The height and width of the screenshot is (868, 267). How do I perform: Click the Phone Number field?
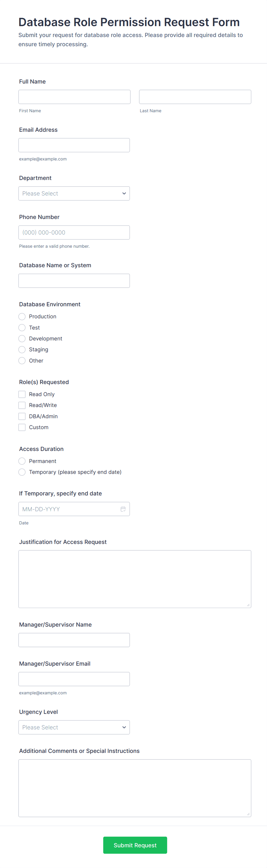74,232
